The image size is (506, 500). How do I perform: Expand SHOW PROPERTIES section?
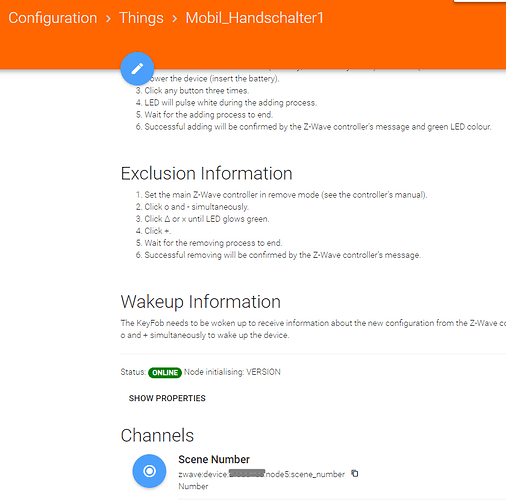pos(167,398)
